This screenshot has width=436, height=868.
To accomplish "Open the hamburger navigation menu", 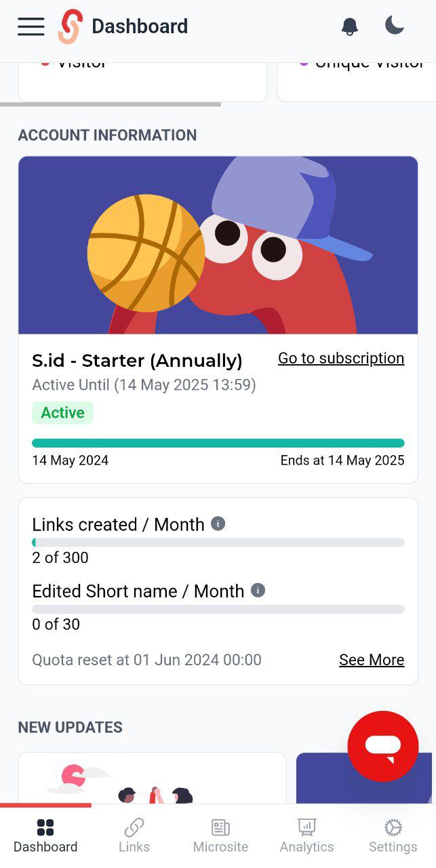I will pyautogui.click(x=31, y=26).
